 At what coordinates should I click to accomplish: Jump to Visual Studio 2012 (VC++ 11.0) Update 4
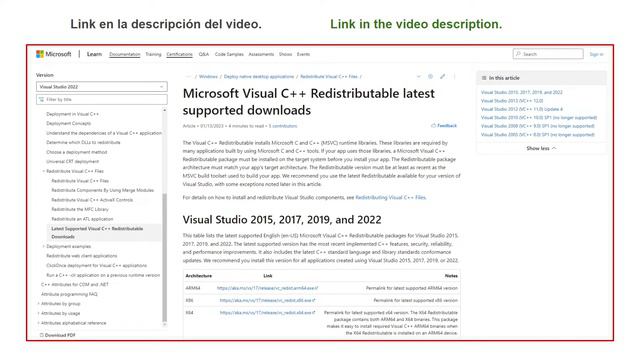coord(522,109)
